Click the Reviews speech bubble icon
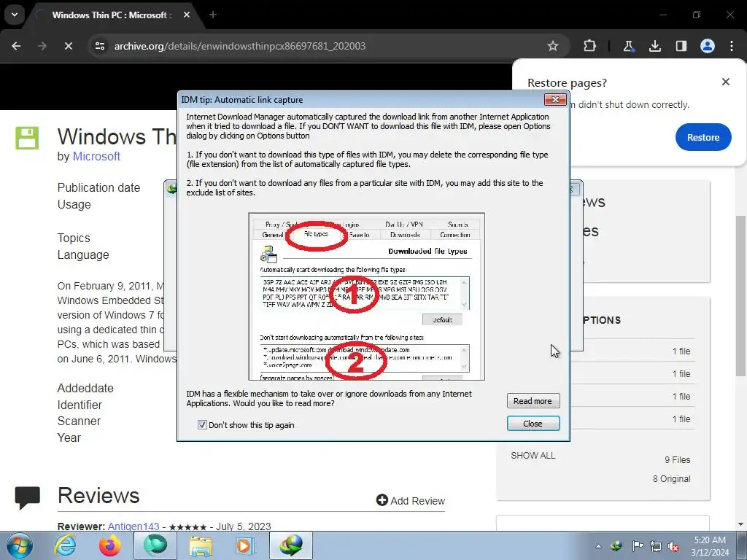This screenshot has width=747, height=560. (x=27, y=497)
